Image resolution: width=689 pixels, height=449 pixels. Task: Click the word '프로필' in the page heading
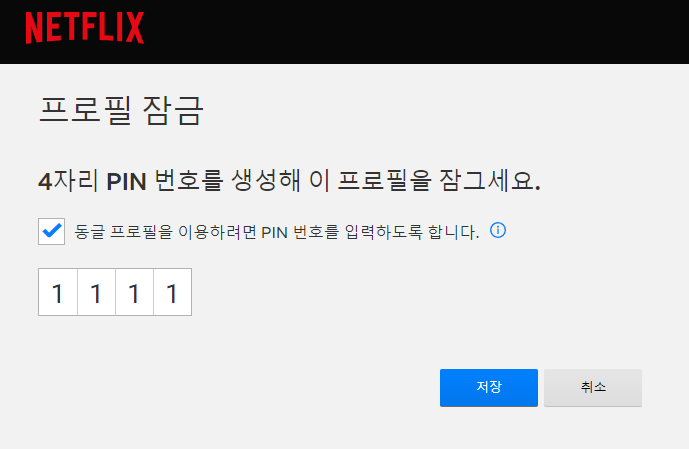click(x=85, y=110)
